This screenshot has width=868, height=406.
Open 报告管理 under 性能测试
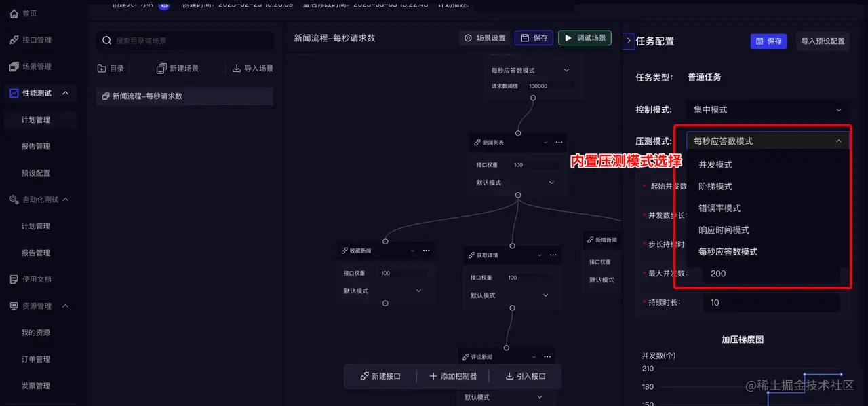tap(36, 146)
